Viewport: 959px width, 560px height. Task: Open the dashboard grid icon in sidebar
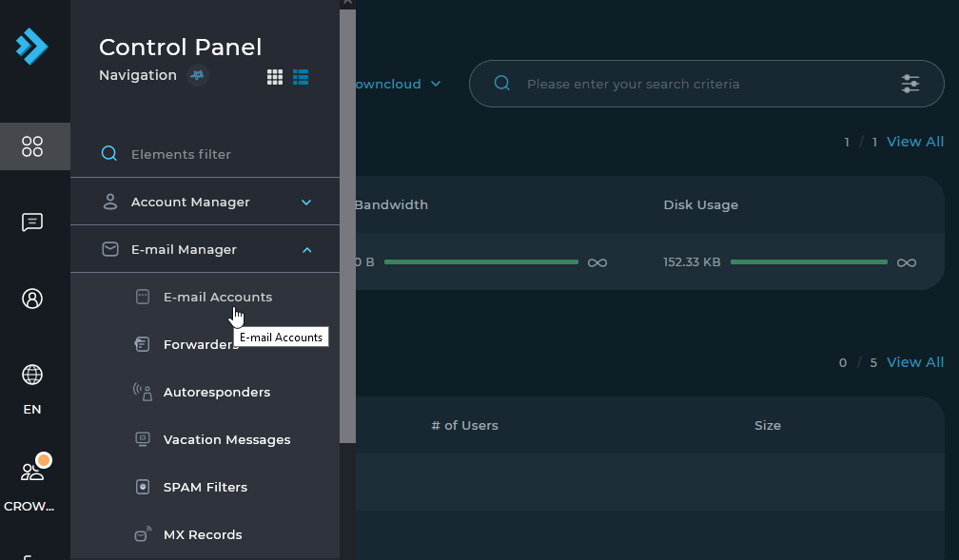pyautogui.click(x=32, y=146)
